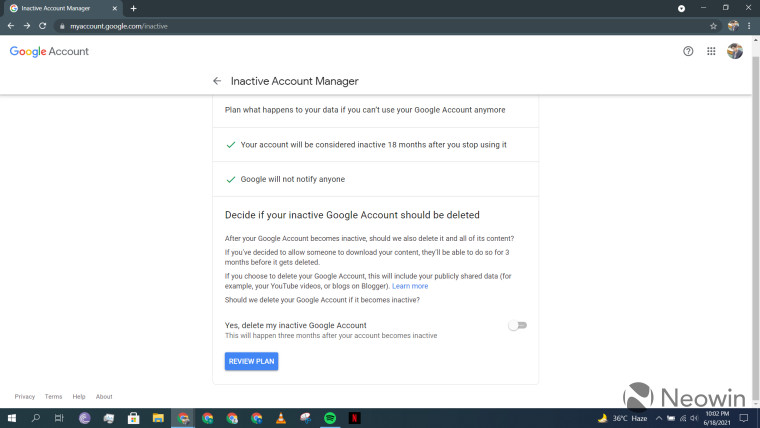Open a new browser tab

pyautogui.click(x=133, y=8)
